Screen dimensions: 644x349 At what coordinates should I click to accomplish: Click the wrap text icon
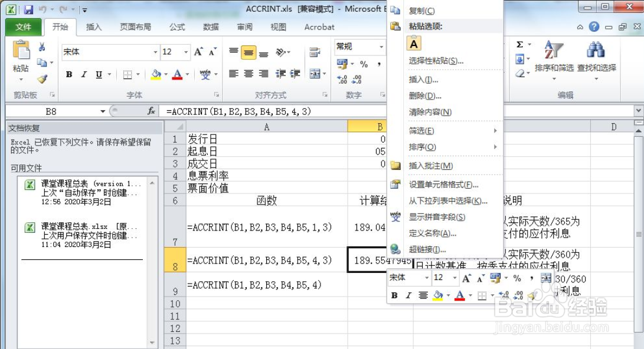tap(315, 52)
